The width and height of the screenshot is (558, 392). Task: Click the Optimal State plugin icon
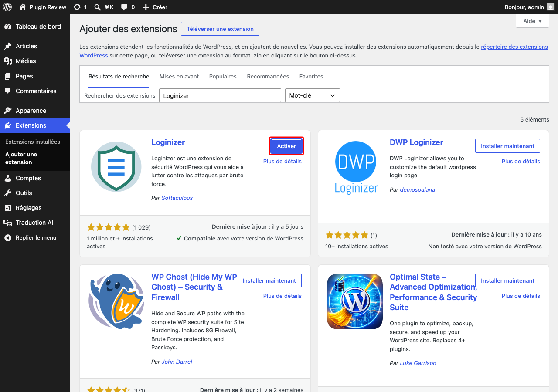pyautogui.click(x=355, y=301)
